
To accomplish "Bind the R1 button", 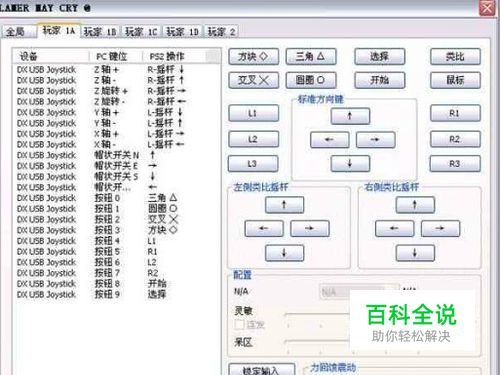I will click(455, 113).
